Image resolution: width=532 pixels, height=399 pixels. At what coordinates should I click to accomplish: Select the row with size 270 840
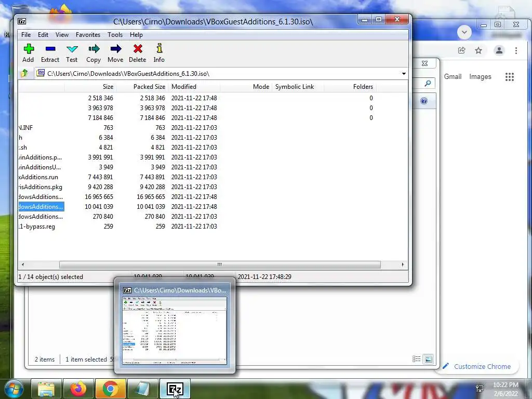click(x=212, y=217)
